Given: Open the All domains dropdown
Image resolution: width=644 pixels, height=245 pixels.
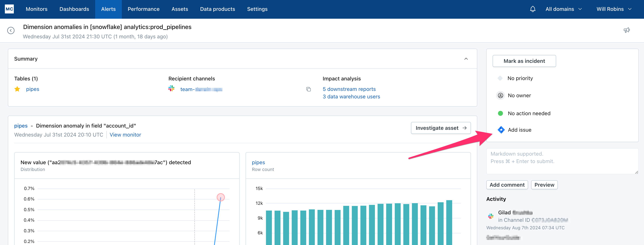Looking at the screenshot, I should click(x=563, y=9).
